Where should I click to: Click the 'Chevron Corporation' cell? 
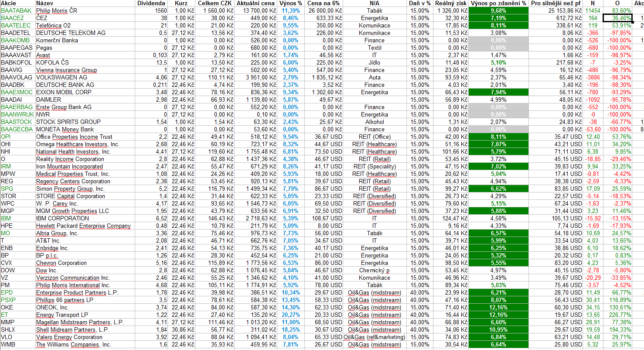[84, 263]
